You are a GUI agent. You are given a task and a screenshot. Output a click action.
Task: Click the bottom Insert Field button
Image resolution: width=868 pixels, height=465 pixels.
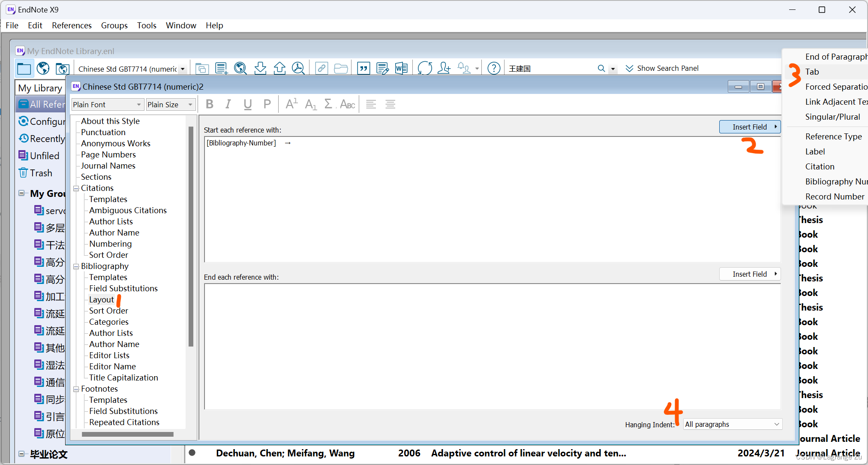coord(750,274)
